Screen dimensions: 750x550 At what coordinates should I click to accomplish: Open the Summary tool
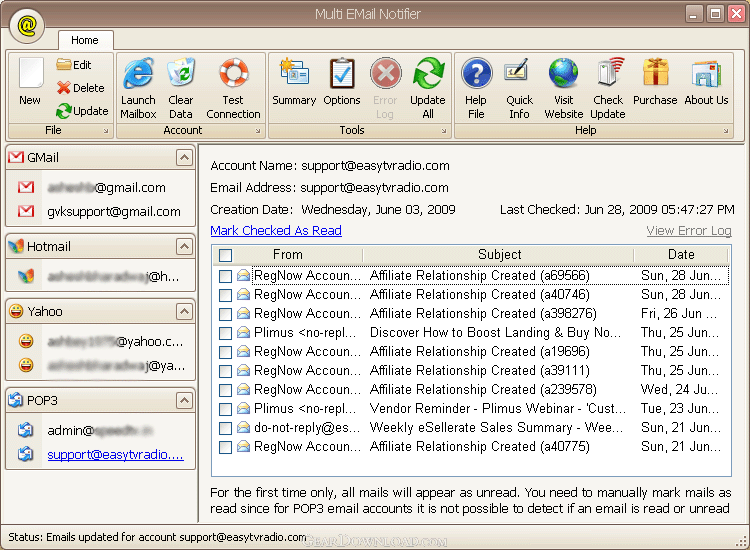point(294,81)
